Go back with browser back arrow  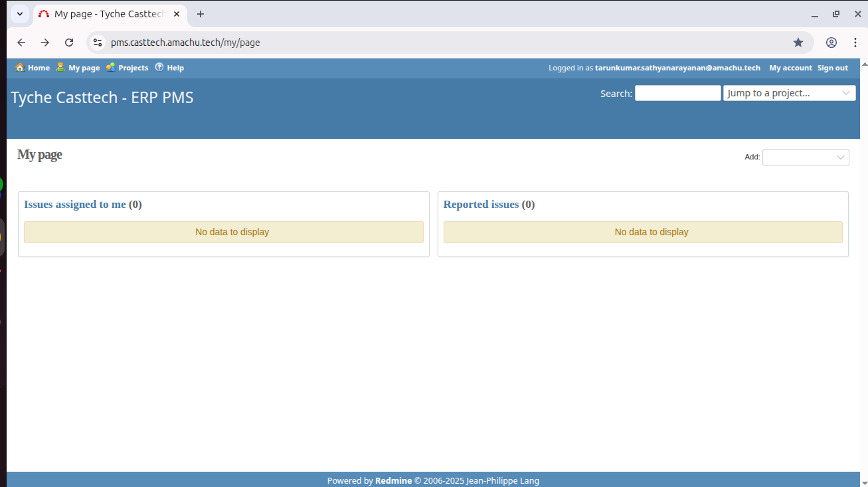click(21, 43)
